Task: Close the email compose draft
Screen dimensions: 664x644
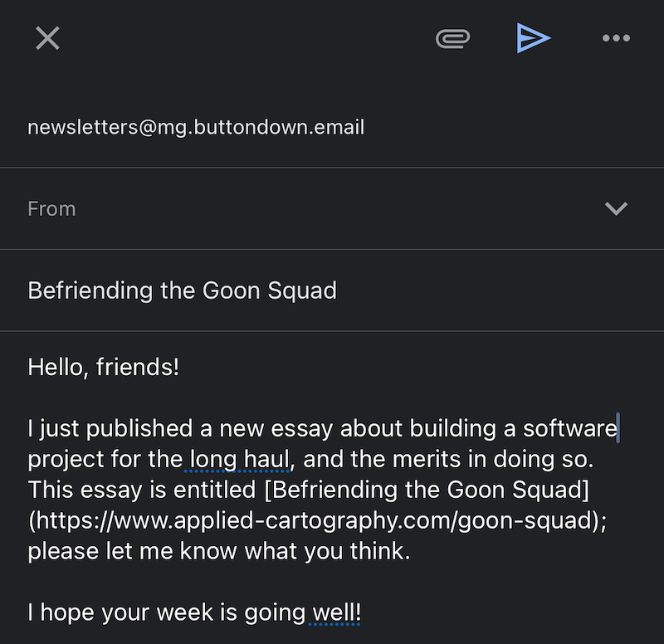Action: (x=47, y=38)
